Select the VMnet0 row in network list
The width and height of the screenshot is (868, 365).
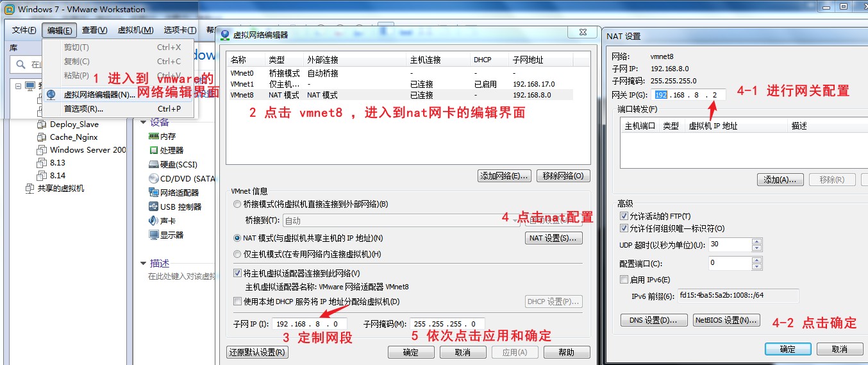tap(401, 73)
